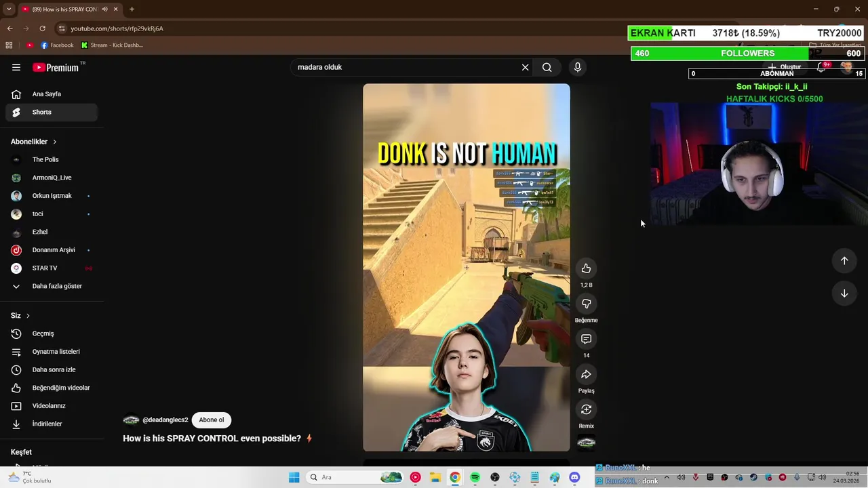Open Geçmiş history
The height and width of the screenshot is (488, 868).
(x=52, y=333)
